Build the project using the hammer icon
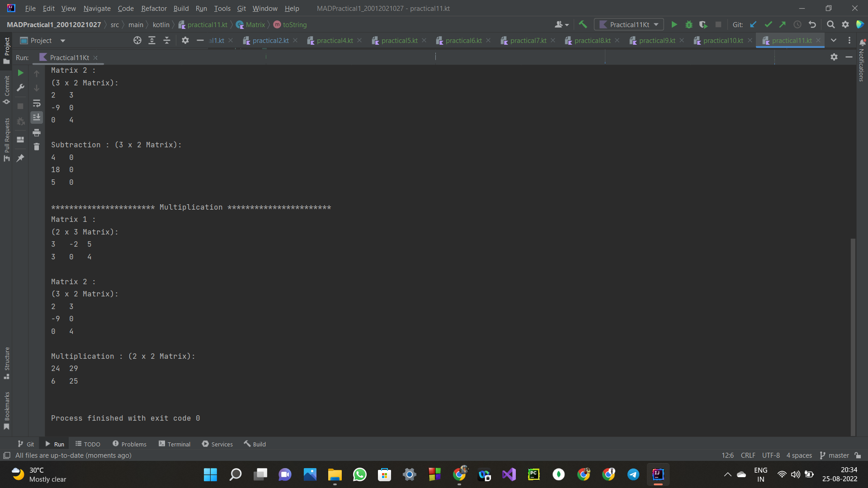This screenshot has width=868, height=488. click(x=583, y=24)
